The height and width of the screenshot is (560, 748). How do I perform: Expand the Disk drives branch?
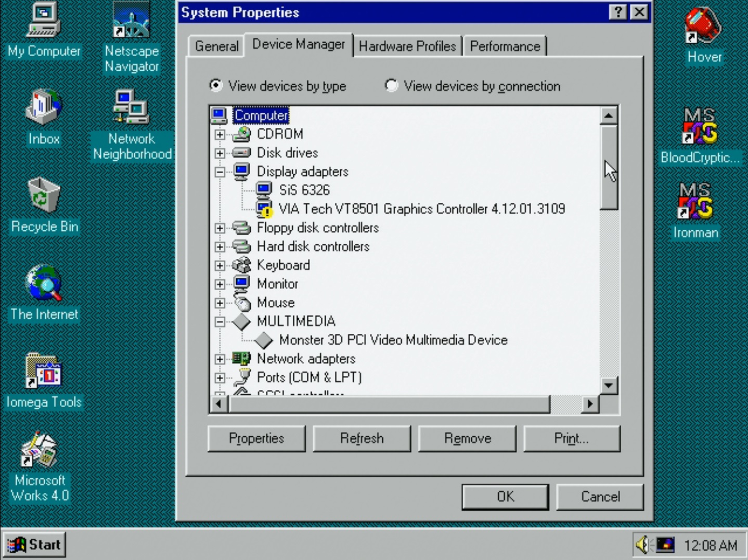click(220, 153)
